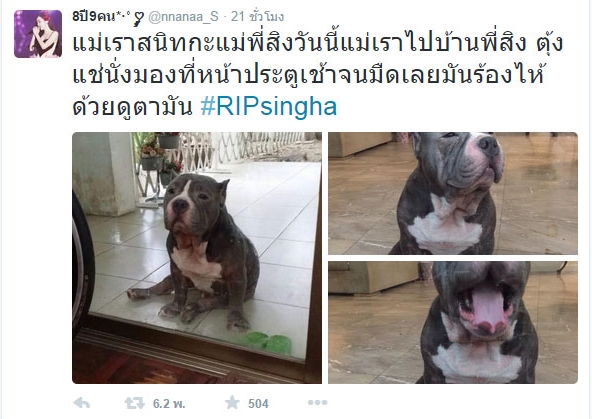Visit the @nnanaa_S handle link

pos(183,17)
